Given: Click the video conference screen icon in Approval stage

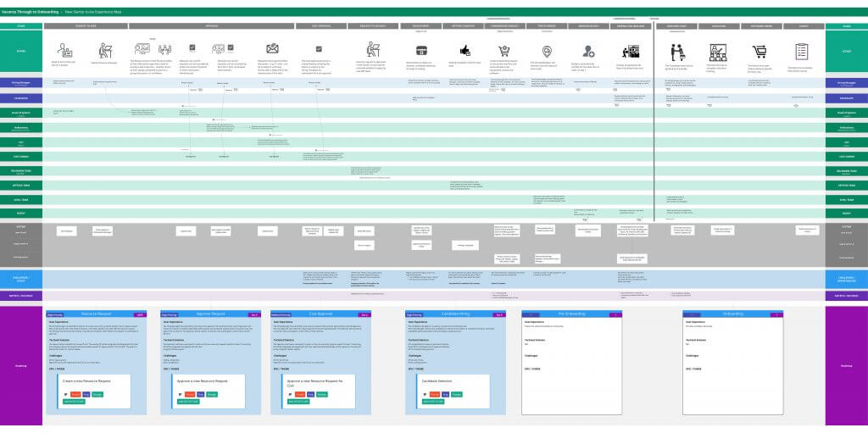Looking at the screenshot, I should [142, 49].
